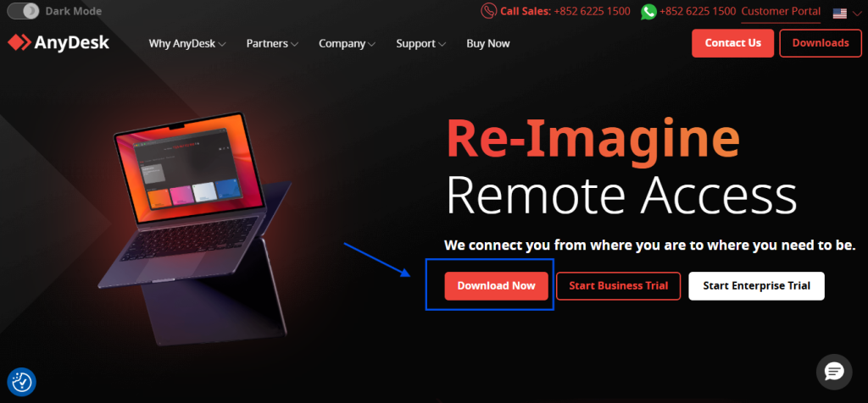Click the Downloads button
The image size is (868, 403).
click(x=821, y=43)
